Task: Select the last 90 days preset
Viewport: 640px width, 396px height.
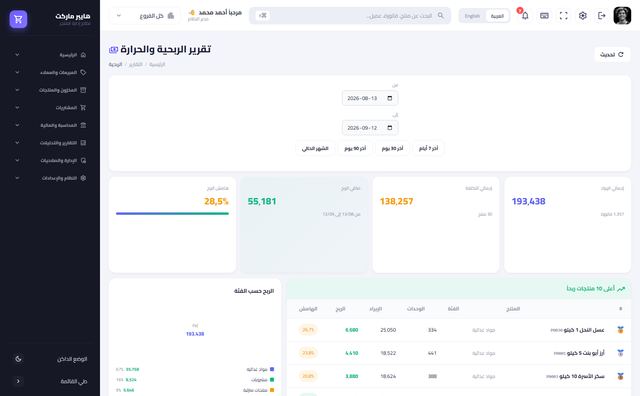Action: [355, 148]
